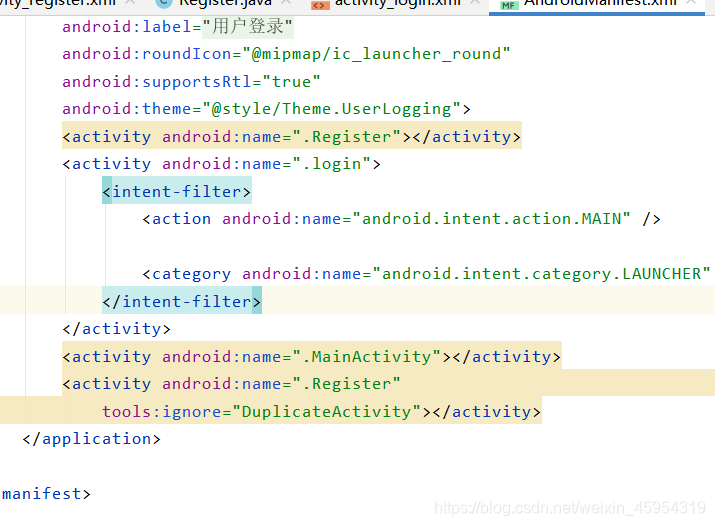
Task: Click the "android.intent.category.LAUNCHER" category line
Action: pyautogui.click(x=426, y=274)
